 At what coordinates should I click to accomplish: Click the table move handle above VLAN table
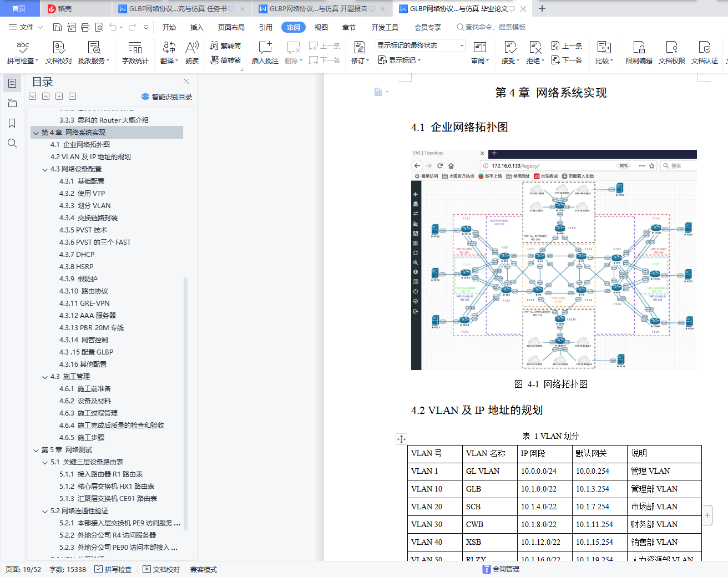click(x=401, y=439)
